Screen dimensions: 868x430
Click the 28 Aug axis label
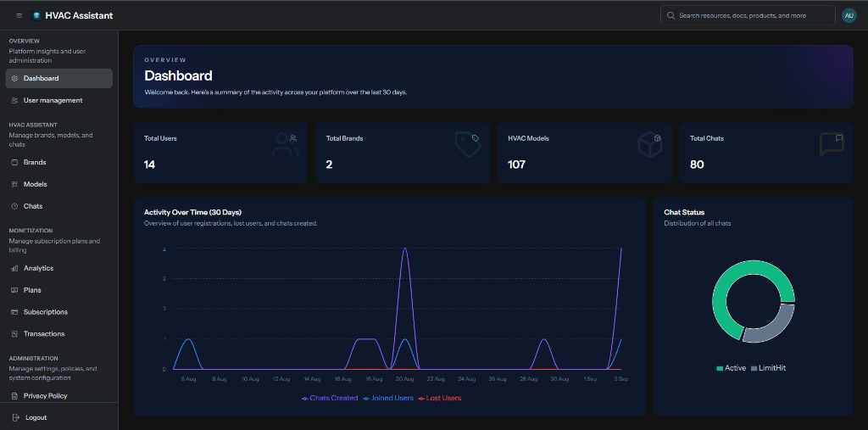click(x=529, y=380)
